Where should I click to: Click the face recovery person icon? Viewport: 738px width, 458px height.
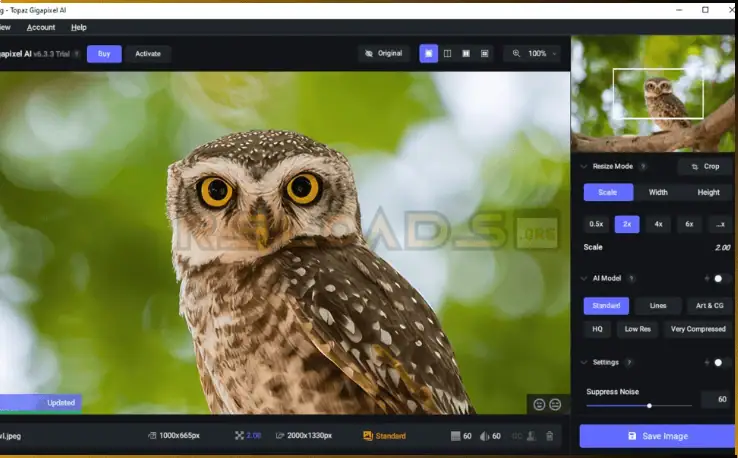click(x=532, y=436)
